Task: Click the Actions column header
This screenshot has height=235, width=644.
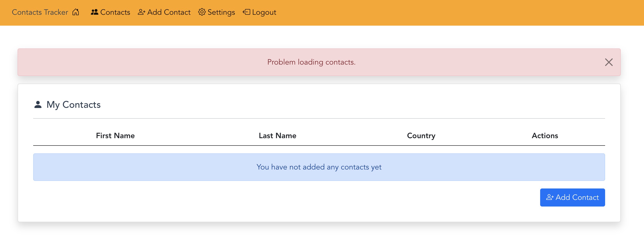Action: coord(544,135)
